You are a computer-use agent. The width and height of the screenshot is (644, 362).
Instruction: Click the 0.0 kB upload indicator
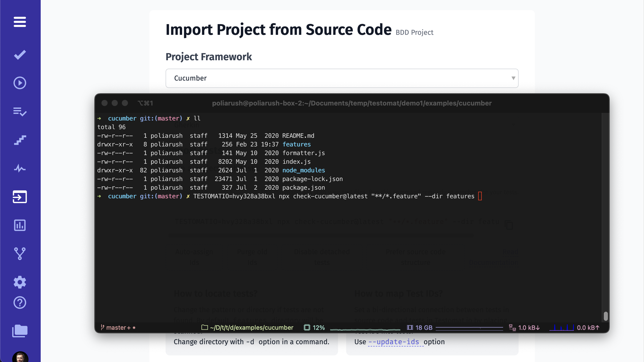point(588,328)
